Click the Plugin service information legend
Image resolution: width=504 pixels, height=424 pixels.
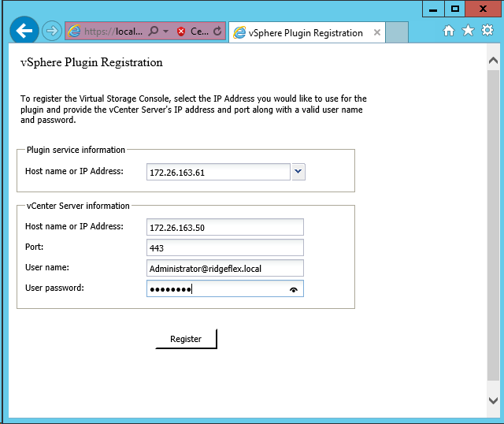(x=76, y=150)
